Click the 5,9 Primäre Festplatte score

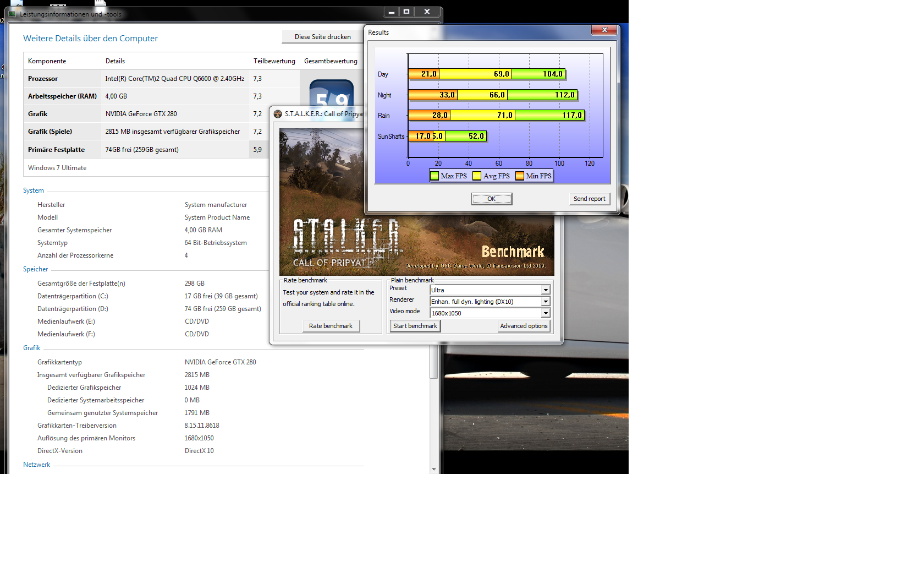(x=257, y=150)
